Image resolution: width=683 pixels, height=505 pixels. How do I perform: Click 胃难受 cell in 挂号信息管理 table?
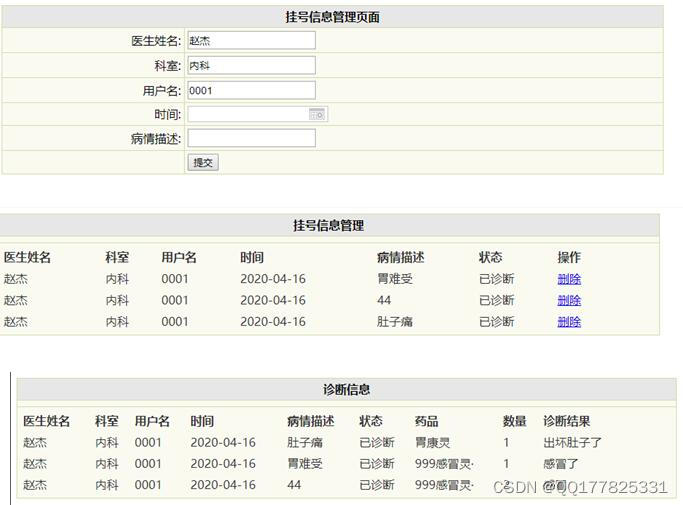coord(395,279)
